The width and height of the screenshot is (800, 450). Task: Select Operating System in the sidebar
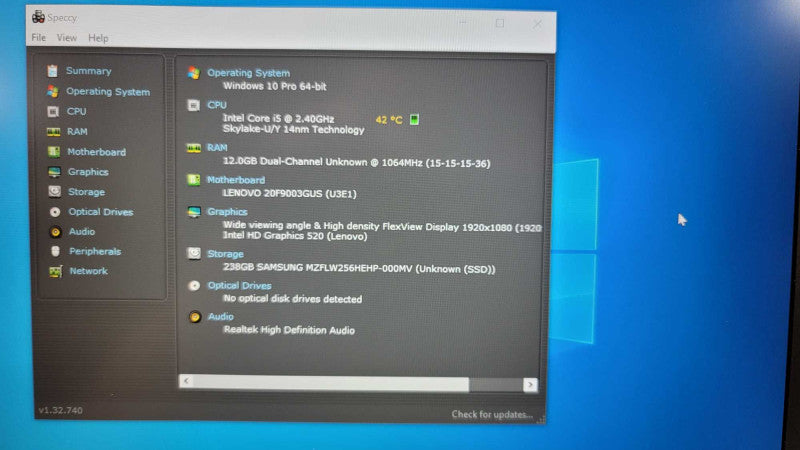[x=108, y=92]
